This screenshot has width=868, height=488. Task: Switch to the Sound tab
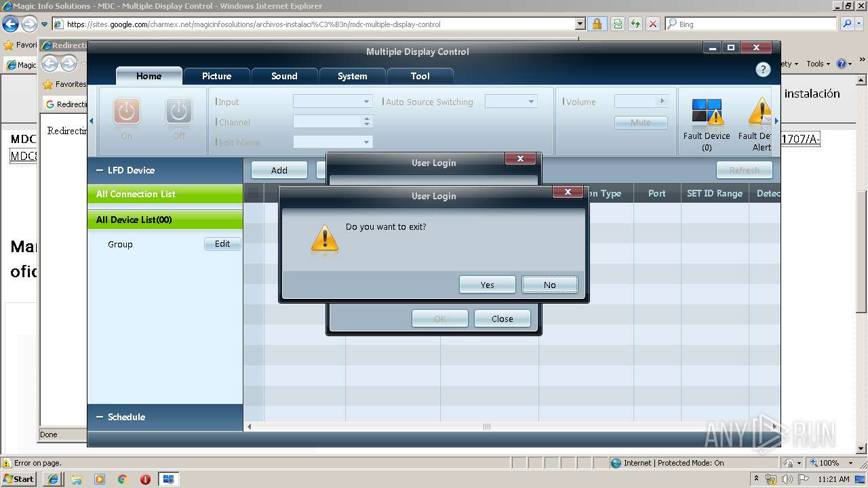coord(284,76)
